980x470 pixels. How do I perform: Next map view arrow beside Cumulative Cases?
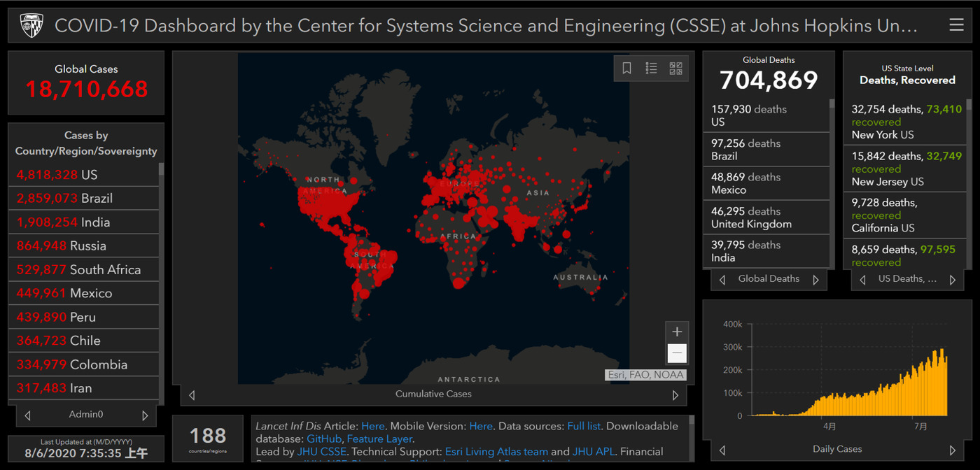(675, 395)
